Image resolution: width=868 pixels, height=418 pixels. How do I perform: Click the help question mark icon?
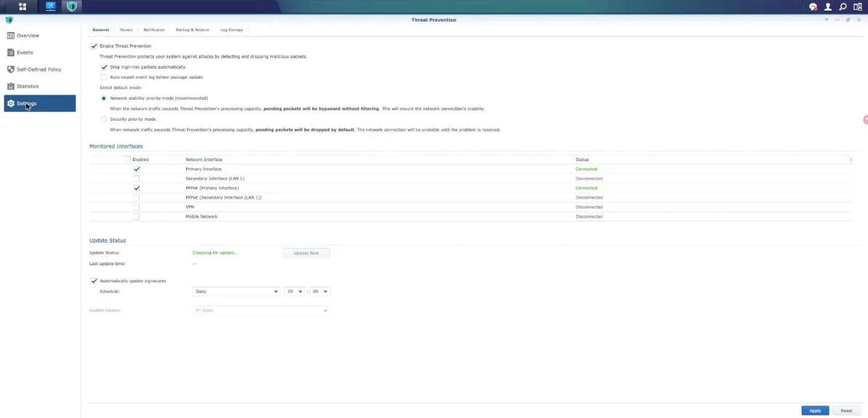[826, 20]
